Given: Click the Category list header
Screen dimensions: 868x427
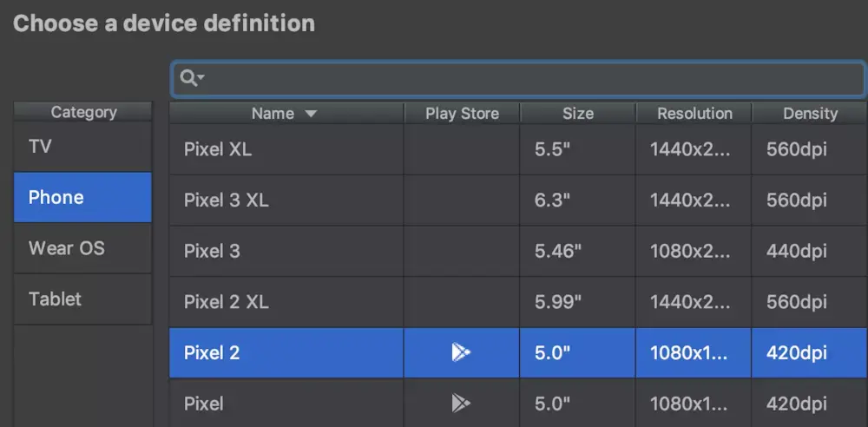Looking at the screenshot, I should point(83,112).
